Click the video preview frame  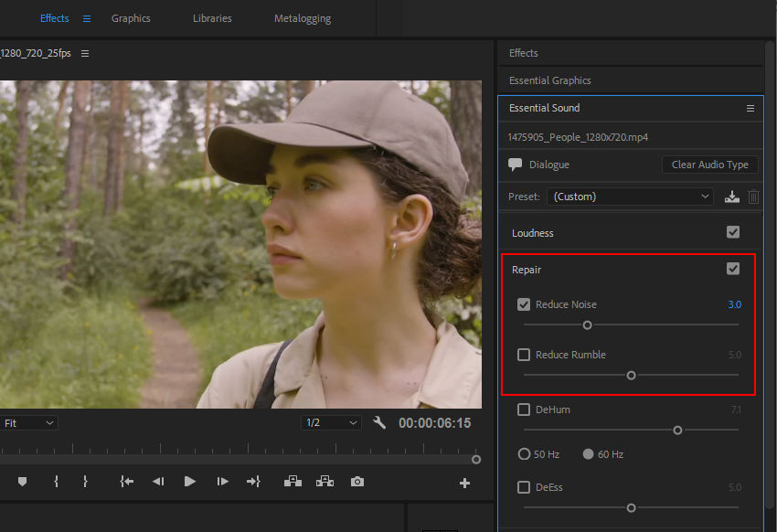point(240,245)
